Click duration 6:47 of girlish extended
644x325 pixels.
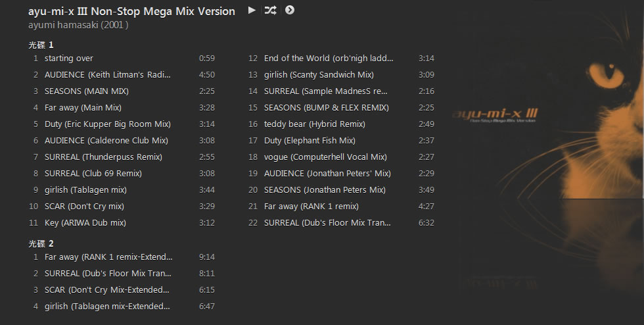tap(206, 307)
